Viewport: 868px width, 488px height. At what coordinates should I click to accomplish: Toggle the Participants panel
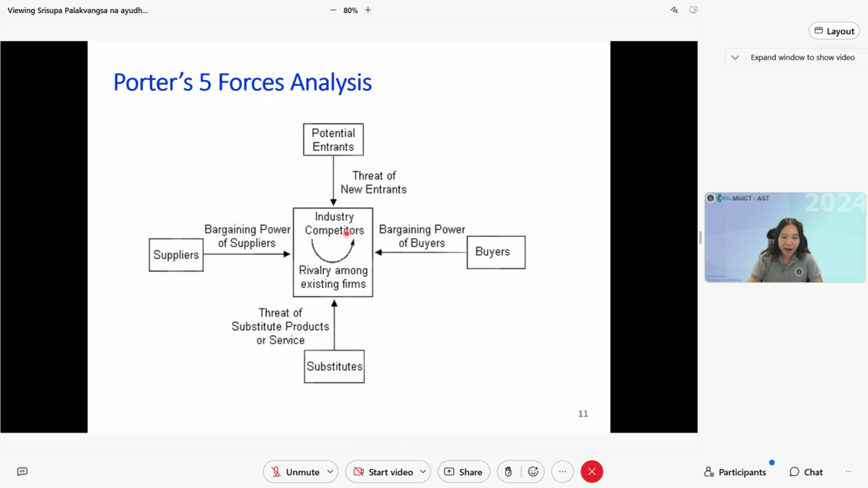tap(735, 472)
